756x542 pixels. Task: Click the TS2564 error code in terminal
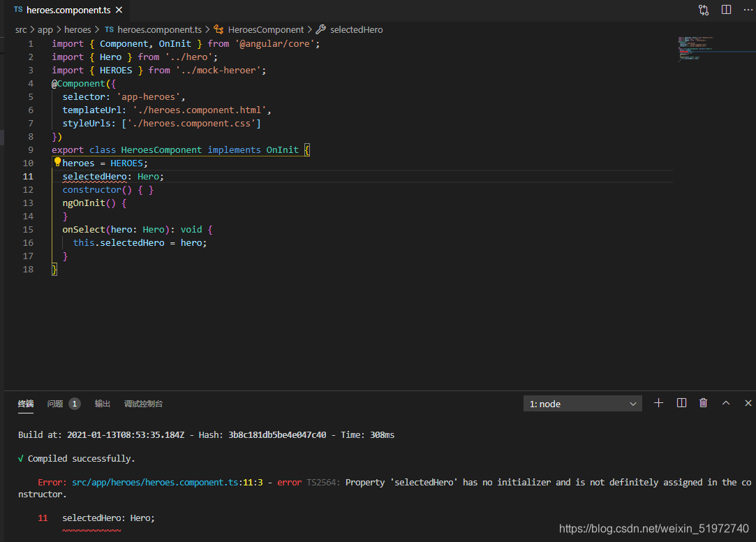[323, 482]
